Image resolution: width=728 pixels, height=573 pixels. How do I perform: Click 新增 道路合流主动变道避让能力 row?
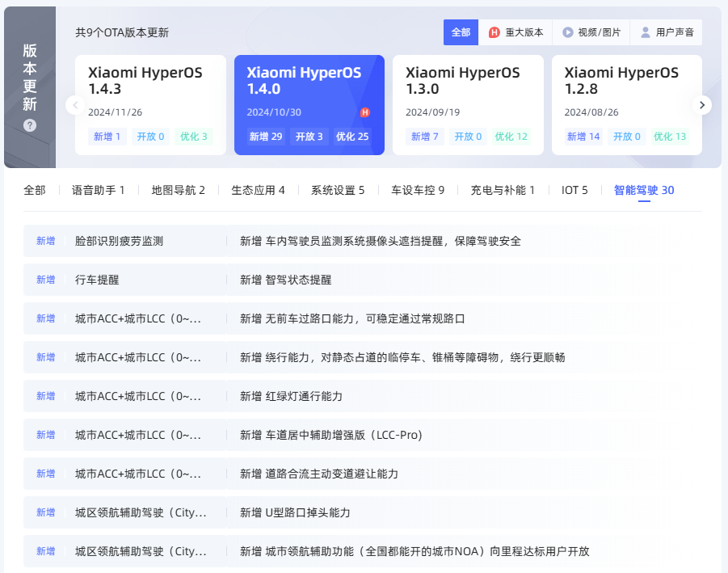pyautogui.click(x=363, y=474)
